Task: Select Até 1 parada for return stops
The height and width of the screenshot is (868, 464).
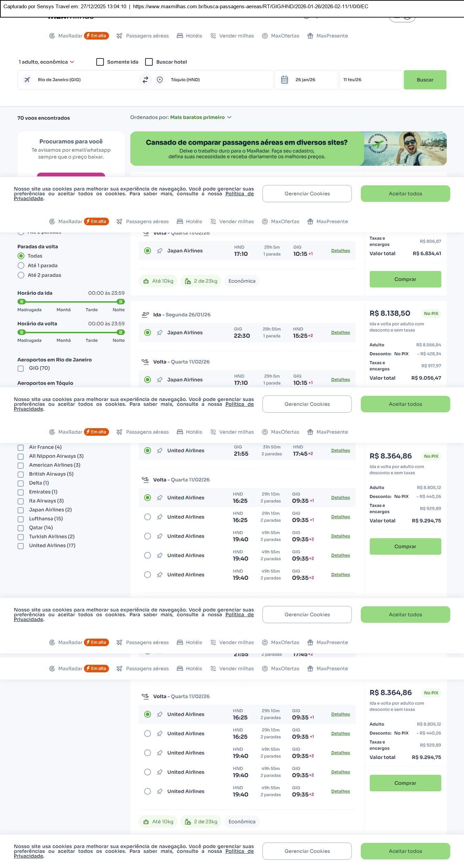Action: coord(21,265)
